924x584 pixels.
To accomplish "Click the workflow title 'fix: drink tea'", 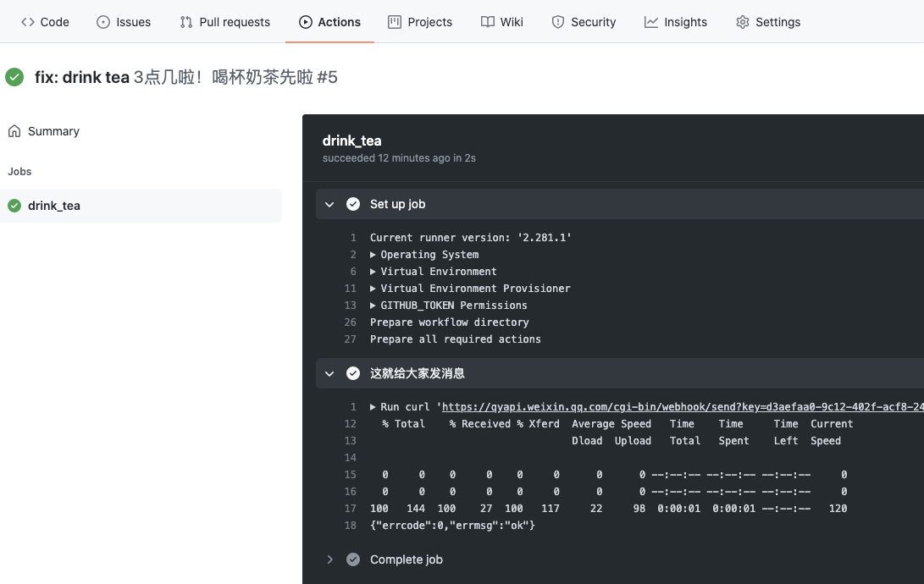I will (x=82, y=77).
